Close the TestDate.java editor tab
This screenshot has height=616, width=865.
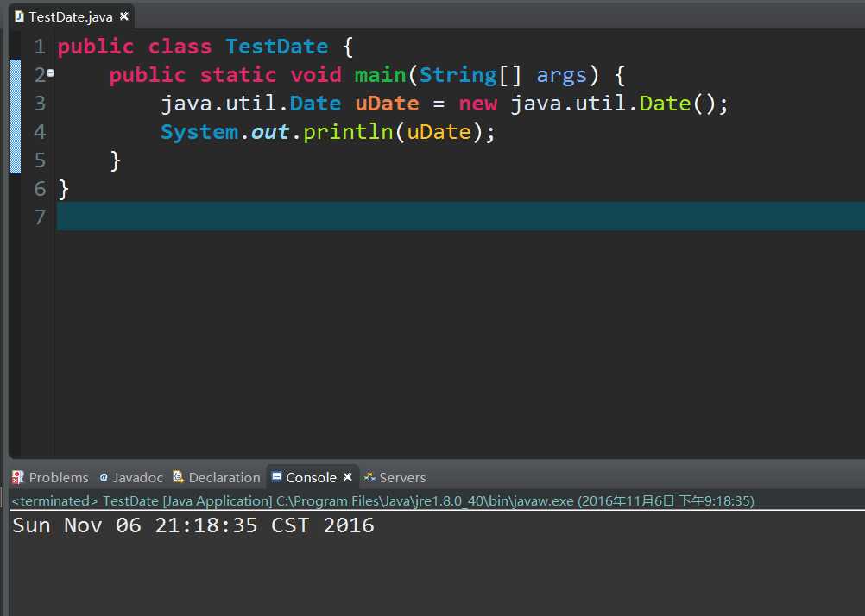(x=124, y=16)
